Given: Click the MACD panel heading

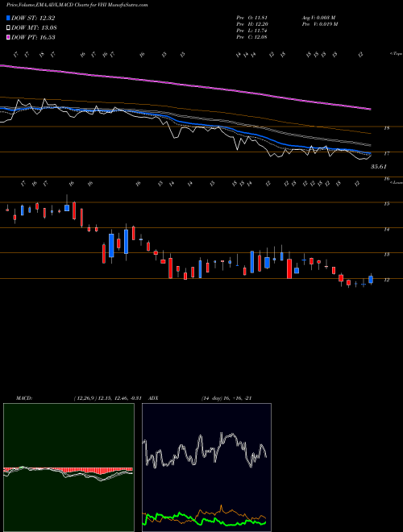Looking at the screenshot, I should (x=24, y=398).
